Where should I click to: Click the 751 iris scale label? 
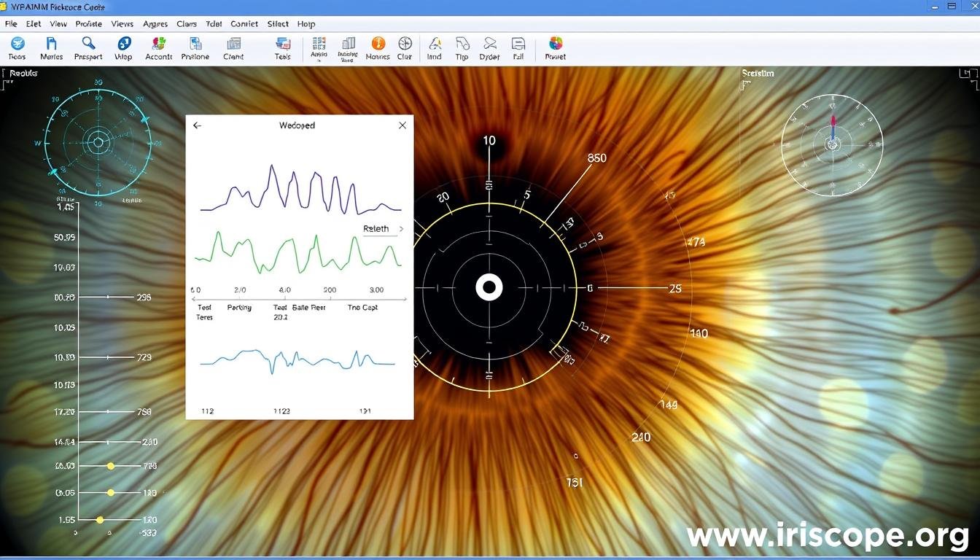(575, 483)
